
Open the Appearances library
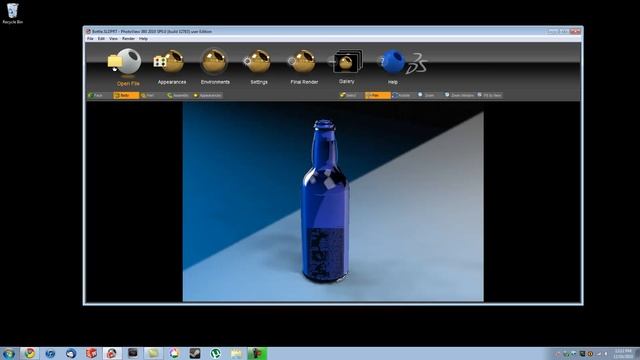[x=169, y=61]
